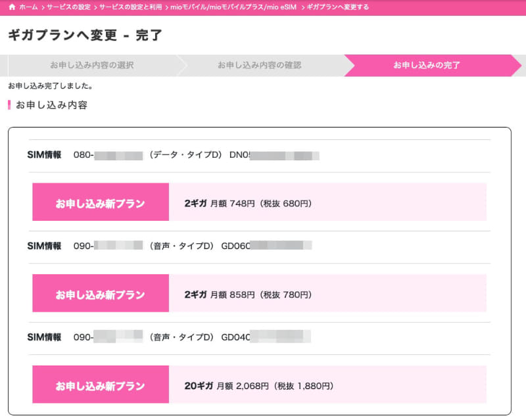
Task: Click the ギガプランへ変更する breadcrumb item
Action: pos(338,7)
